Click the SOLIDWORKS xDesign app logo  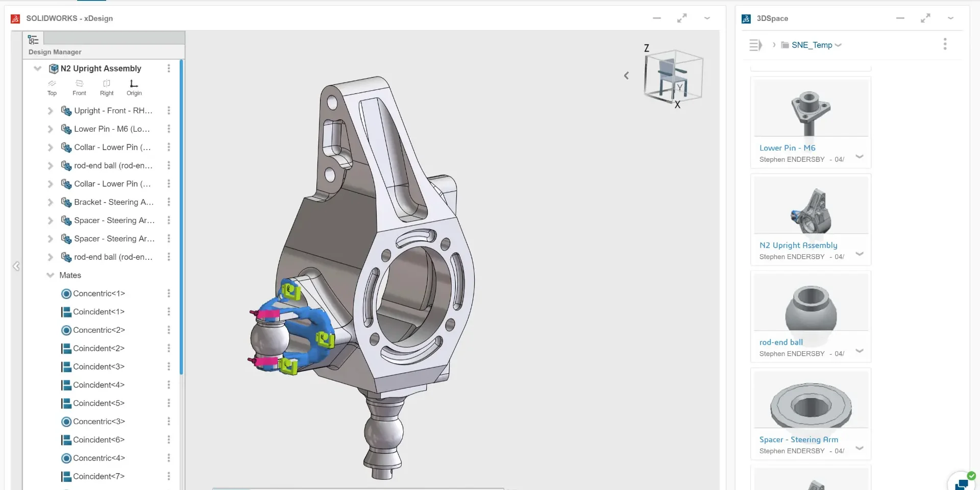click(x=16, y=19)
